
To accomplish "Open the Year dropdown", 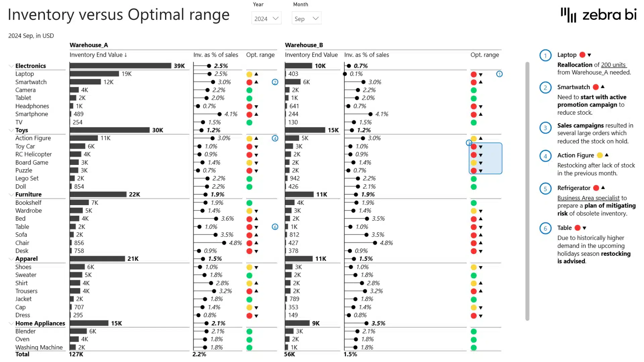I will coord(266,18).
